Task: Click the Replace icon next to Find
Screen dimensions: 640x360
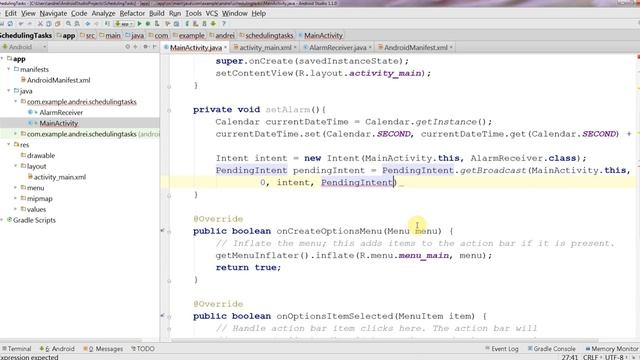Action: 77,24
